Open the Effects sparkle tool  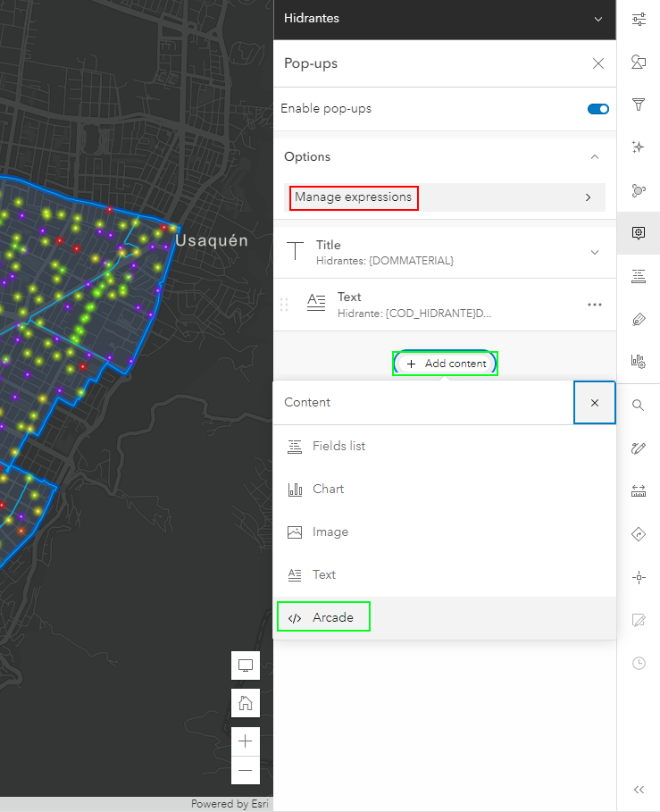coord(639,147)
